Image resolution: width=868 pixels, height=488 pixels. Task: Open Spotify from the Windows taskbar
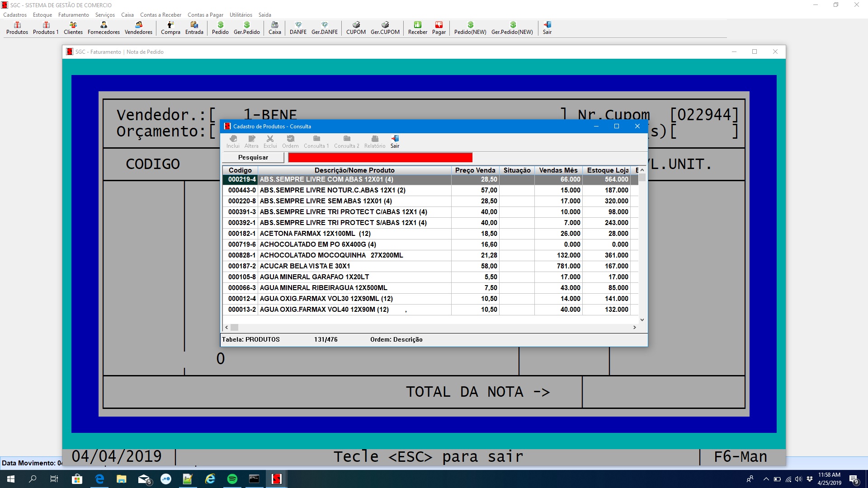pyautogui.click(x=232, y=479)
